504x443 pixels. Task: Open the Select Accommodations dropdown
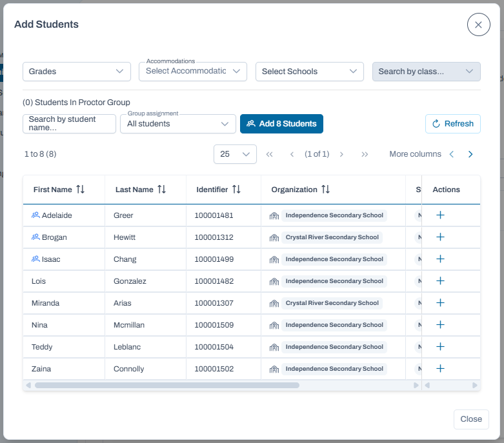click(x=193, y=72)
